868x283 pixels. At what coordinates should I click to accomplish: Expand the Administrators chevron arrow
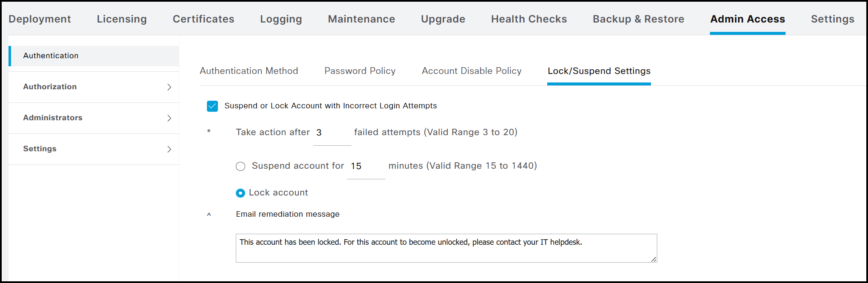[x=169, y=118]
